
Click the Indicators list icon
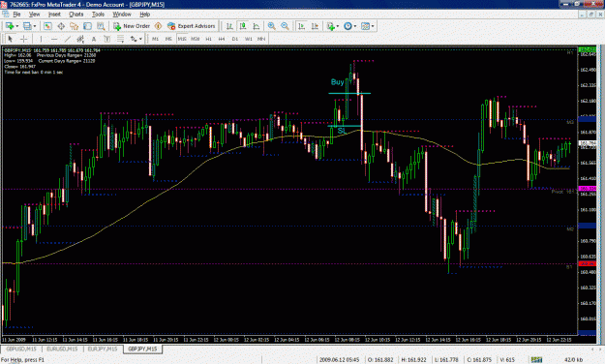pyautogui.click(x=330, y=26)
